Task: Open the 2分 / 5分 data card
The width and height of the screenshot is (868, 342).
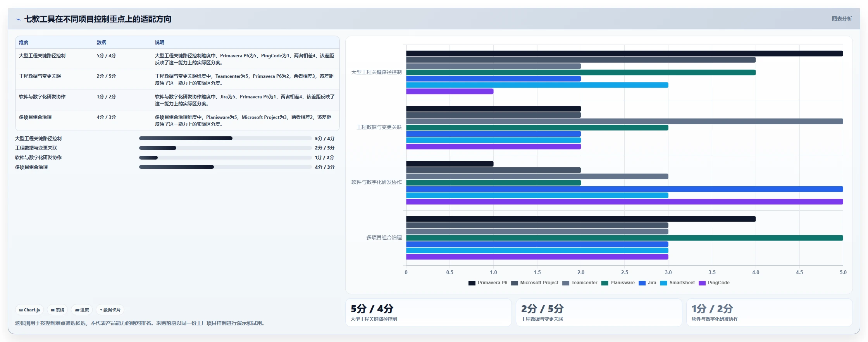Action: (x=599, y=313)
